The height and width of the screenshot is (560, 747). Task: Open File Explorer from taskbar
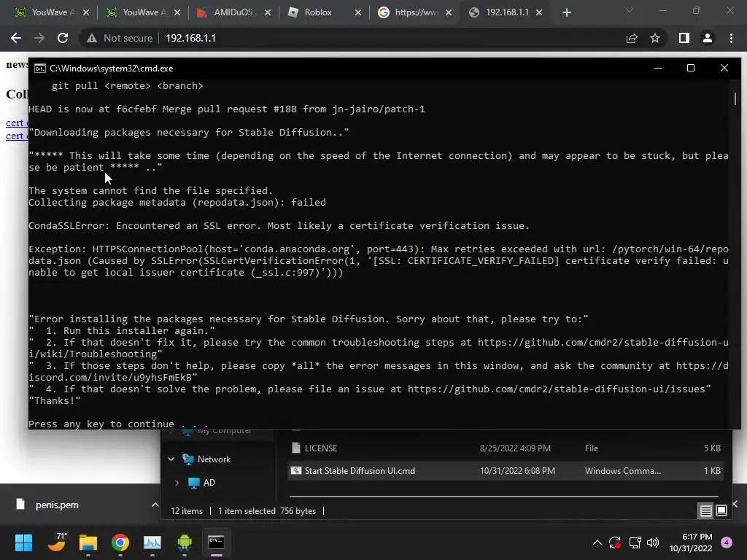pos(88,542)
